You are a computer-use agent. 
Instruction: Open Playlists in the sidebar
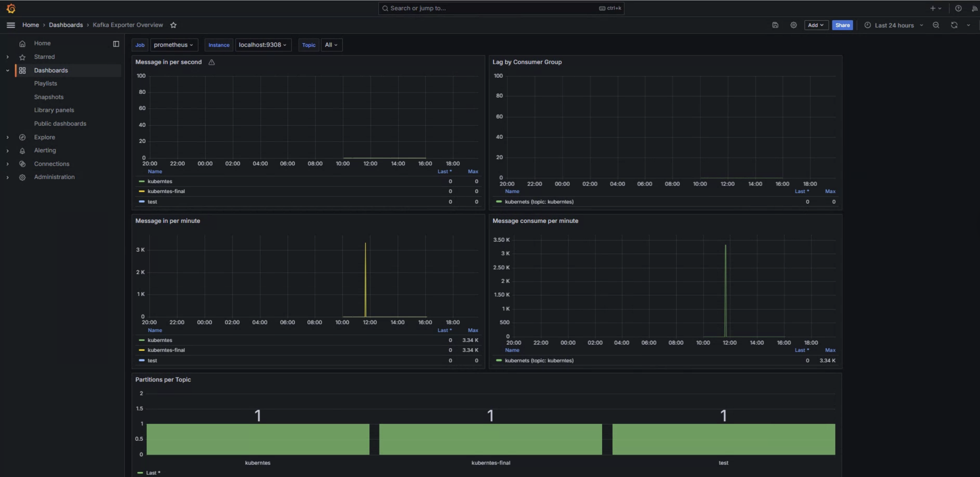click(x=45, y=84)
